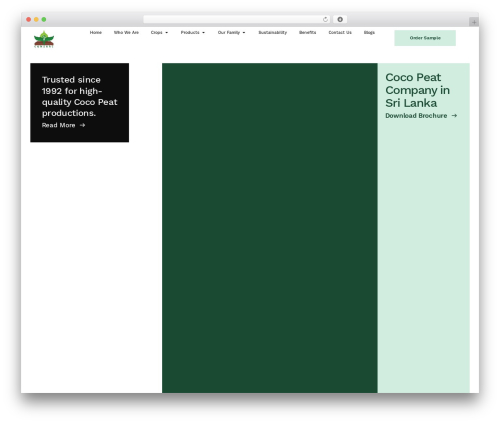Click the browser address bar

click(237, 19)
